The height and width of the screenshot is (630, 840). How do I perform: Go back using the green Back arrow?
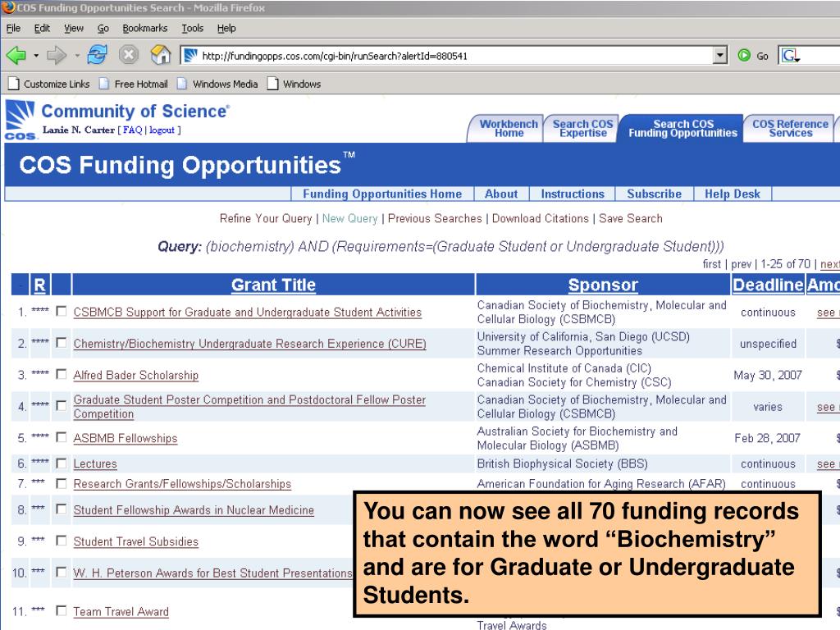point(16,55)
